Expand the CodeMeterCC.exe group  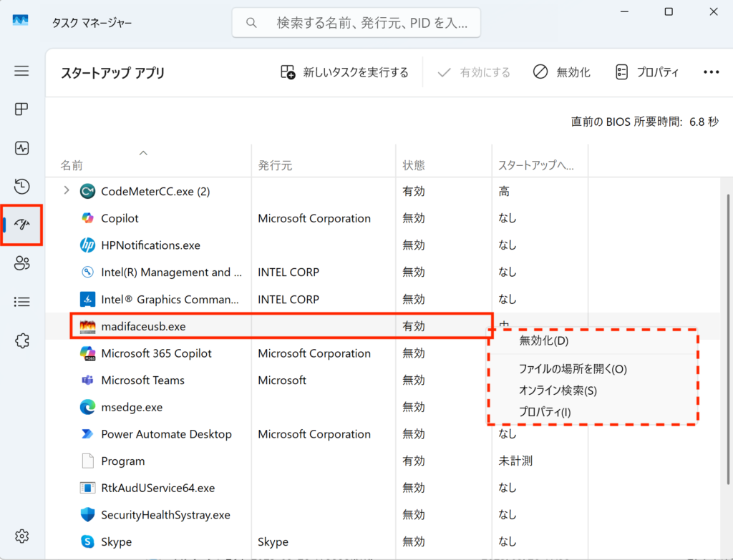pos(67,191)
